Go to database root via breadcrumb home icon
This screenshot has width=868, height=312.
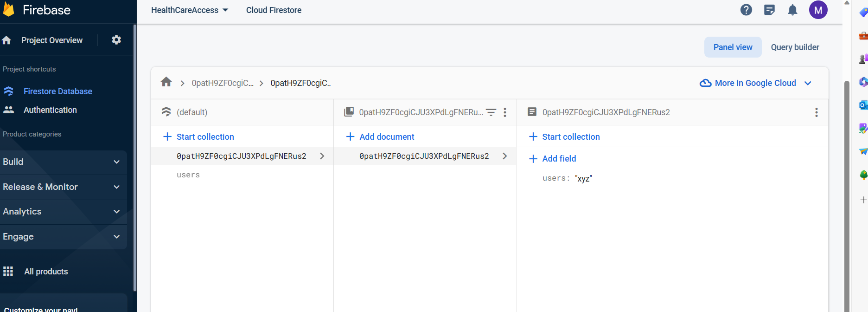(166, 82)
